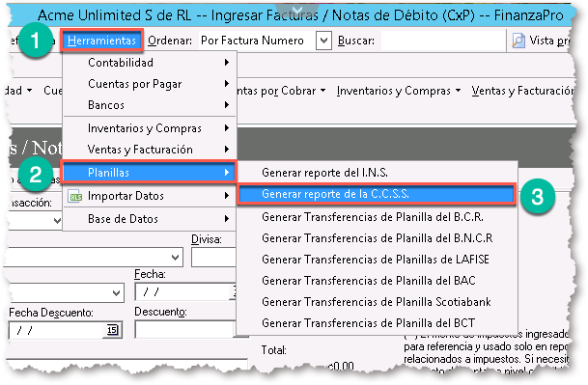Click the Contabilidad submenu arrow
Screen dimensions: 588x385
click(227, 62)
